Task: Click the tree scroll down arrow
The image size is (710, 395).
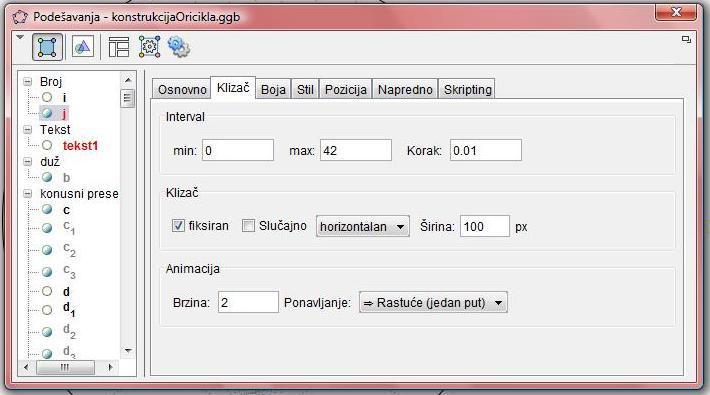Action: pyautogui.click(x=128, y=351)
